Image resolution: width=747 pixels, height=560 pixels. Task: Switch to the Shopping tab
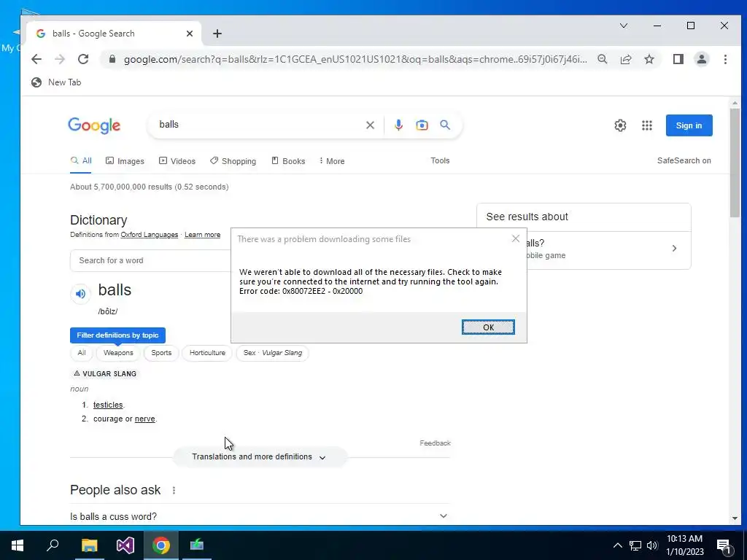tap(233, 161)
